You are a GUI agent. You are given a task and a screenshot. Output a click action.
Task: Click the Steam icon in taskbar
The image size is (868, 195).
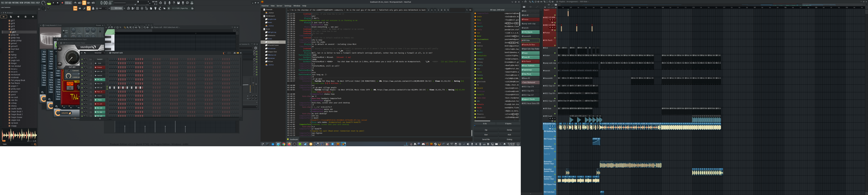(x=305, y=144)
